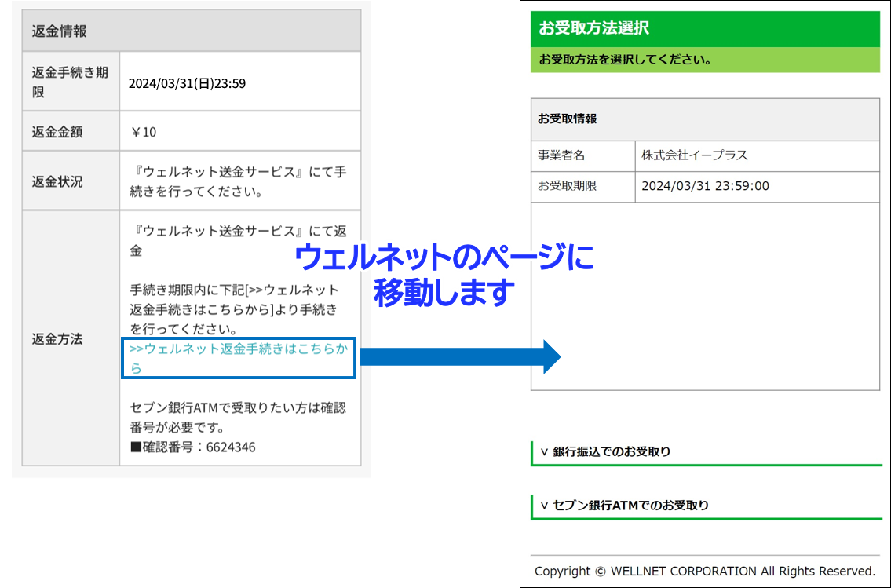
Task: Select the お受取期限 value 2024/03/31 23:59:00
Action: point(705,186)
